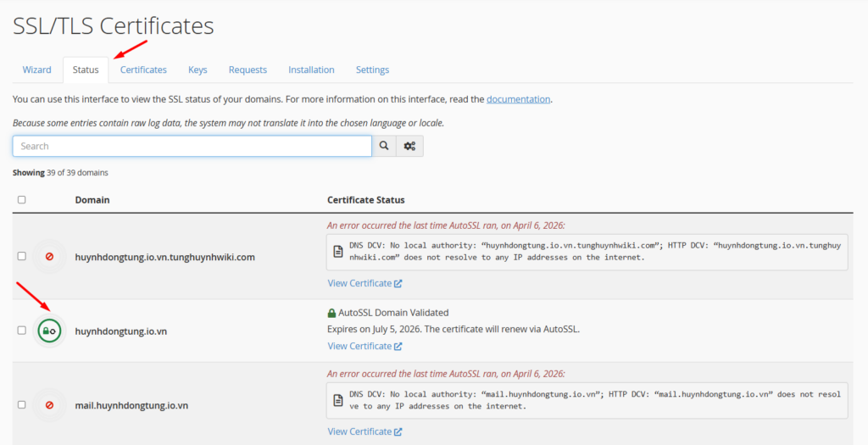The width and height of the screenshot is (868, 445).
Task: Check the huynhdongtung.io.vn.tunghuynhwiki.com row checkbox
Action: tap(22, 256)
